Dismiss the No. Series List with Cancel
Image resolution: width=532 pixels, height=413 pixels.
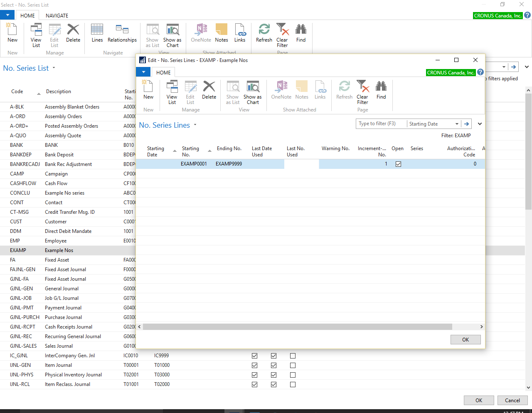[x=512, y=400]
